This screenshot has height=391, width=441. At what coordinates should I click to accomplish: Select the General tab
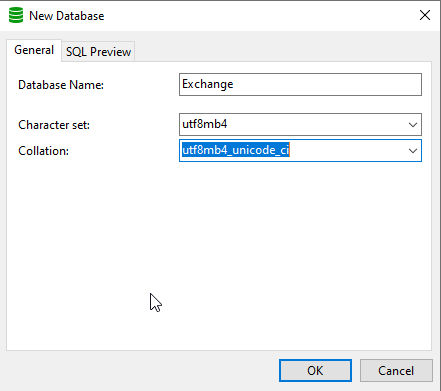click(x=34, y=50)
